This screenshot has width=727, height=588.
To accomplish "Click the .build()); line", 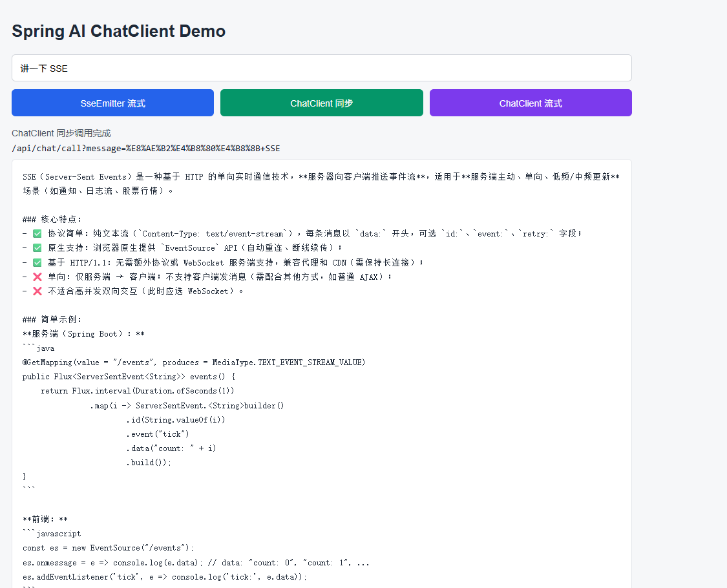I will point(149,463).
